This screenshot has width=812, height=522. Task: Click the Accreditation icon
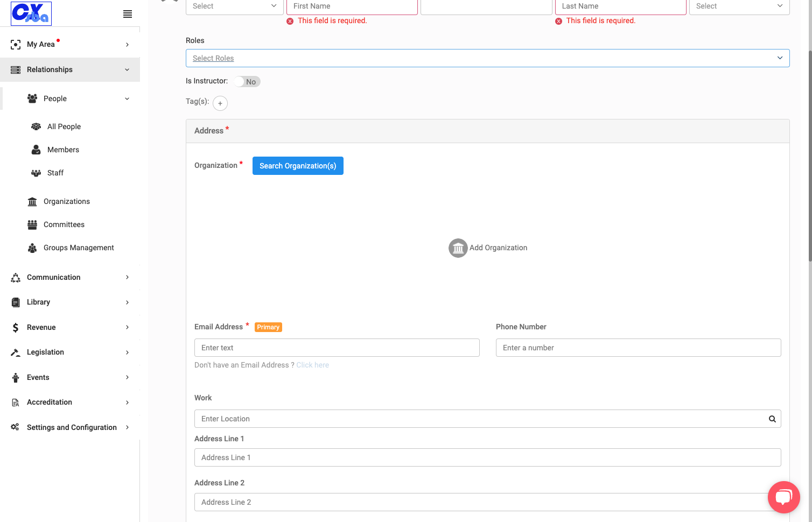coord(16,403)
